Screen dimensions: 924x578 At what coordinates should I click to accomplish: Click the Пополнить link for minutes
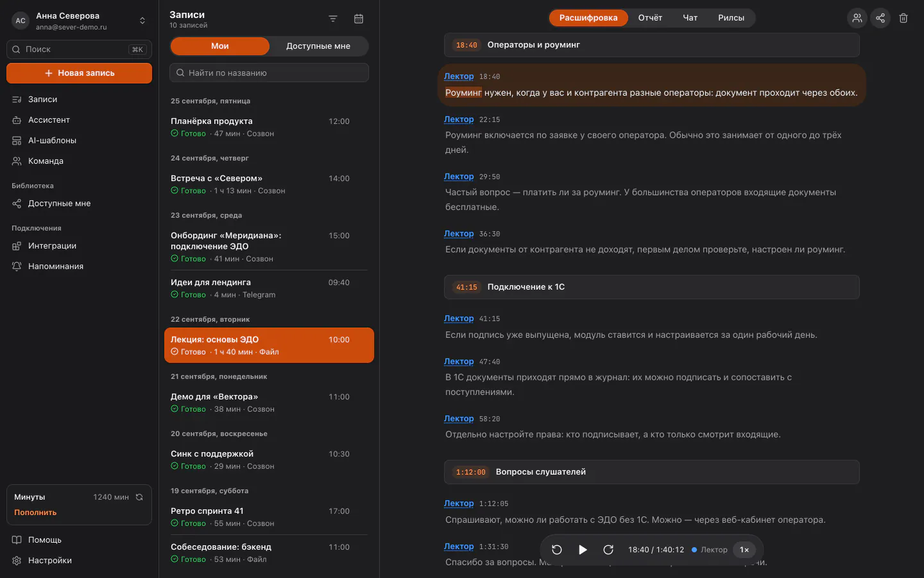point(35,512)
